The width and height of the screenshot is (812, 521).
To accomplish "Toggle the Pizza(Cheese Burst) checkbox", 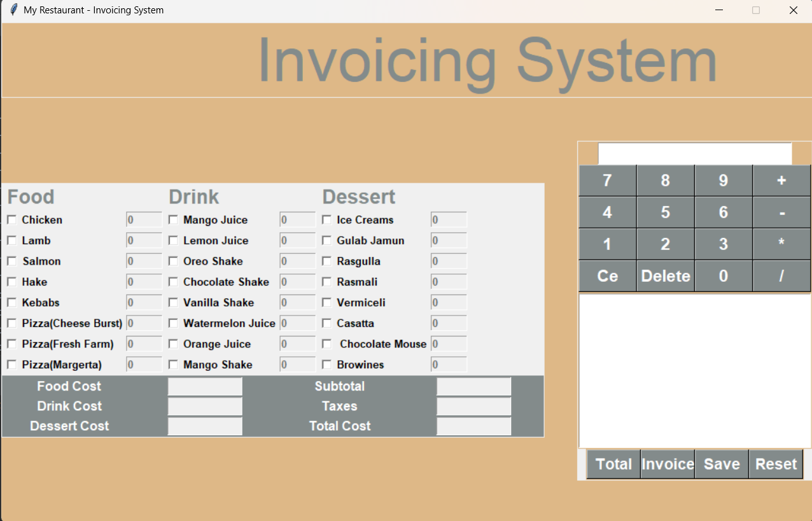I will point(11,323).
